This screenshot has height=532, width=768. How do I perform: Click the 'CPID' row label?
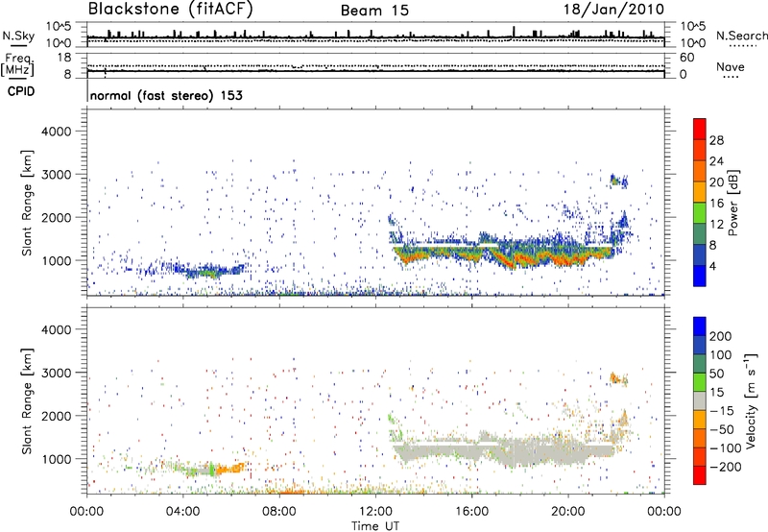pos(21,91)
